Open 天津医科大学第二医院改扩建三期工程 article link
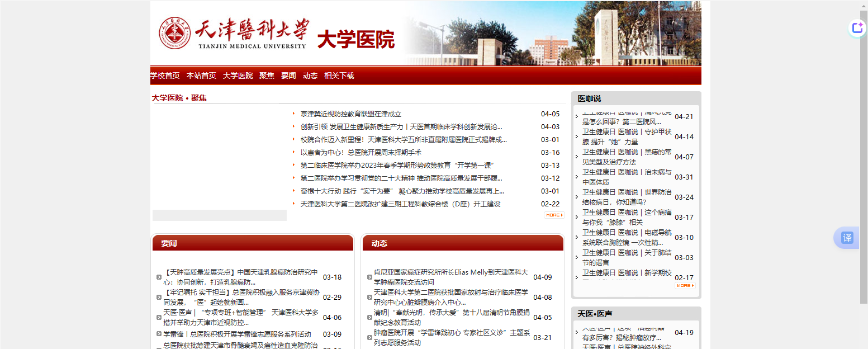 400,204
